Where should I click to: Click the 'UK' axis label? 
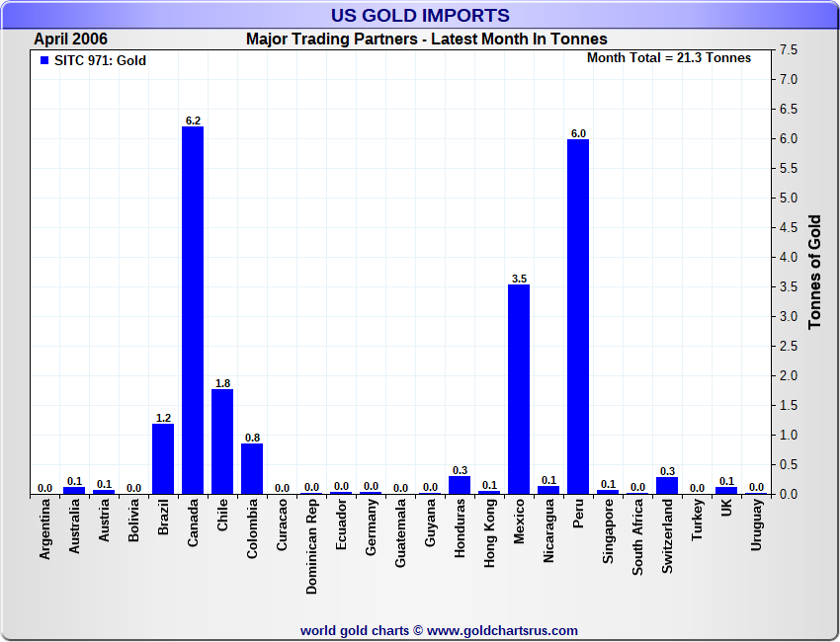tap(726, 508)
